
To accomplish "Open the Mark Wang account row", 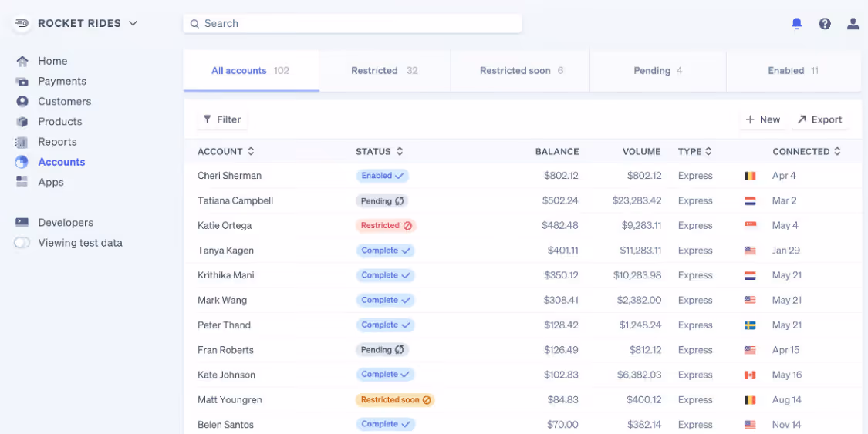I will tap(522, 300).
